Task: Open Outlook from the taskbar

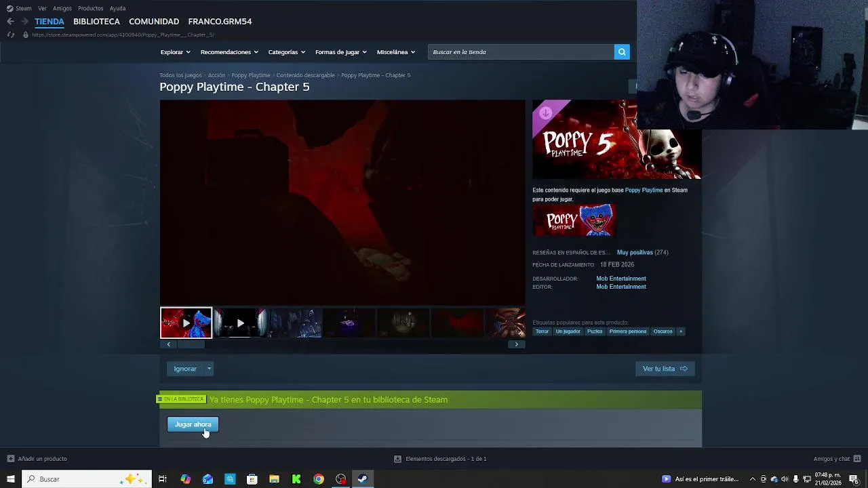Action: tap(208, 479)
